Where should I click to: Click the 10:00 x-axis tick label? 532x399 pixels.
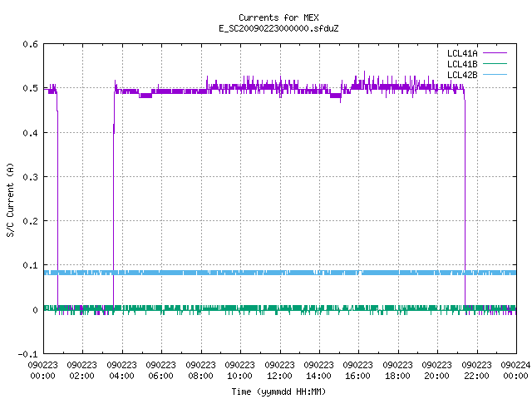pyautogui.click(x=240, y=376)
